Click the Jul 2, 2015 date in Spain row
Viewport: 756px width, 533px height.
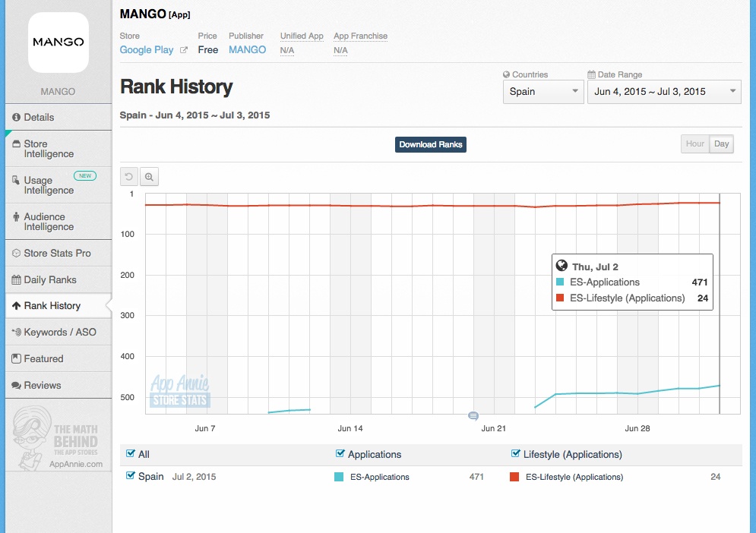point(194,477)
